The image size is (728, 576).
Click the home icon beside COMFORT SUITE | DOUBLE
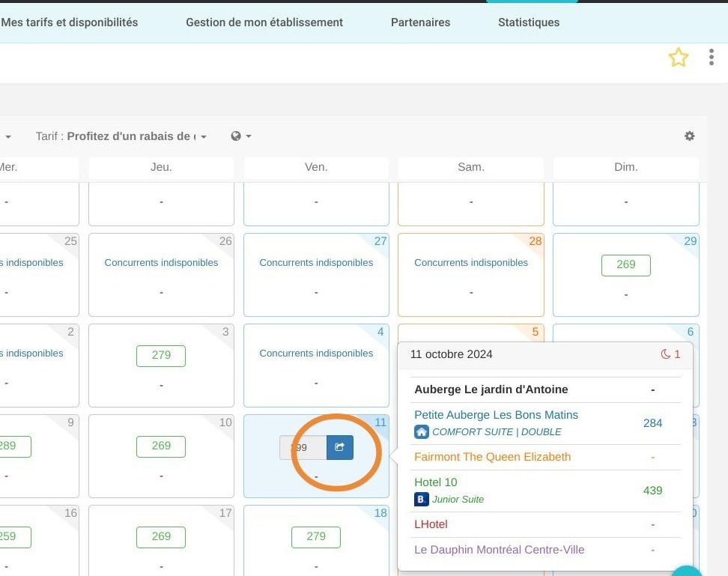[x=421, y=432]
